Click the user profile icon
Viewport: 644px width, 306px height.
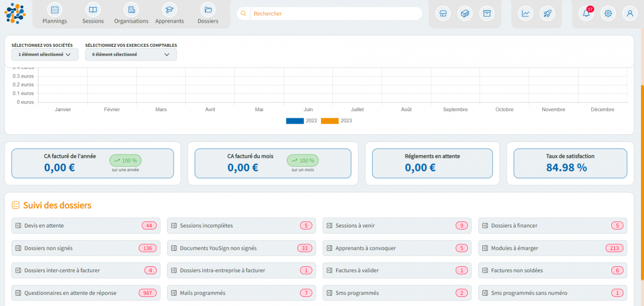click(629, 14)
